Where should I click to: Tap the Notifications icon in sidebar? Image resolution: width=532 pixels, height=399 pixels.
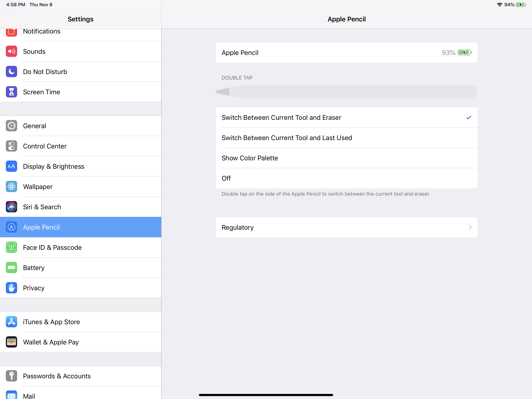11,33
